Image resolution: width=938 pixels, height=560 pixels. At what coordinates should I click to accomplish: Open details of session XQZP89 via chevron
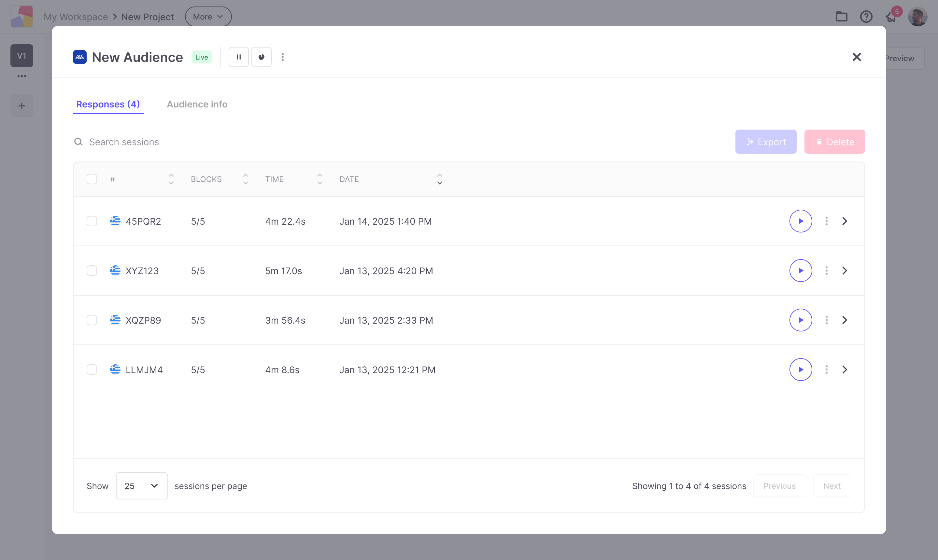[845, 320]
